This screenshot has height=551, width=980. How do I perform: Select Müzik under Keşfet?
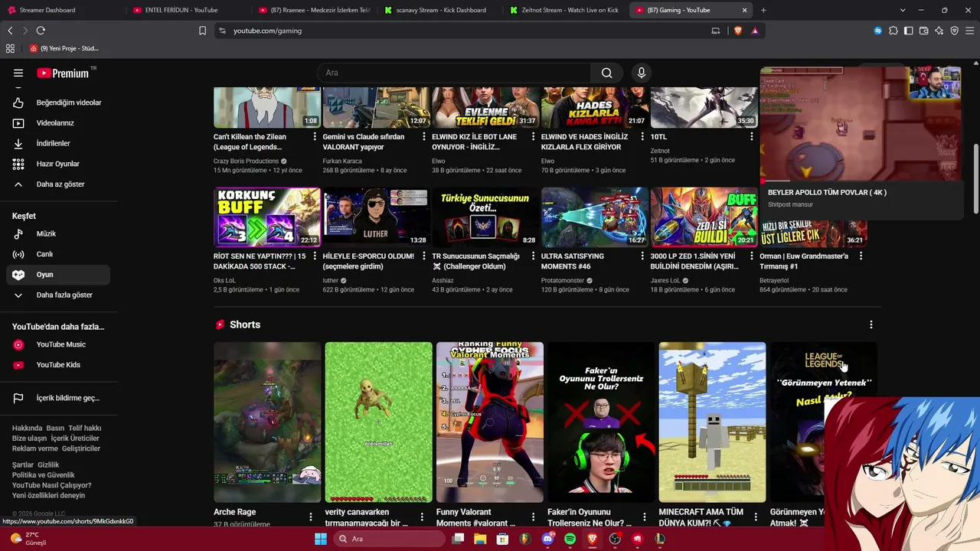(58, 233)
